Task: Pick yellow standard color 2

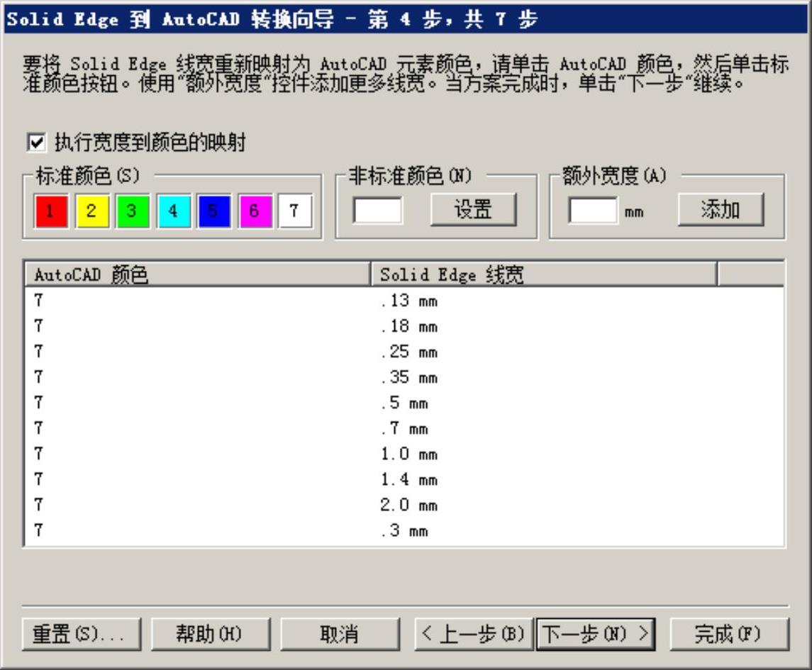Action: pos(91,211)
